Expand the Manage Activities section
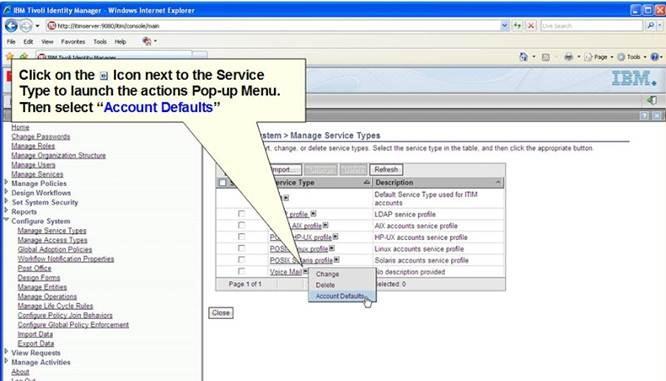Viewport: 666px width, 381px height. click(6, 361)
